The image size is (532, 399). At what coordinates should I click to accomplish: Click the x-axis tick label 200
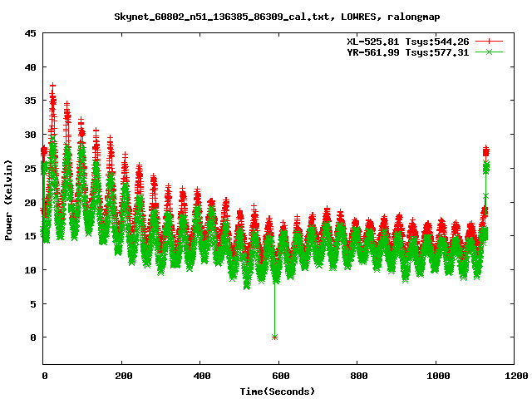coord(124,376)
